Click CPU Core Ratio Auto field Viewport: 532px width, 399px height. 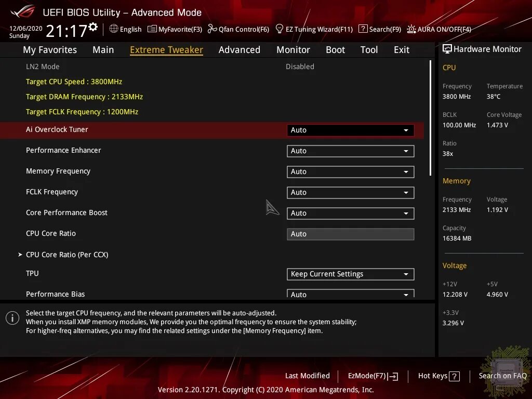[351, 234]
